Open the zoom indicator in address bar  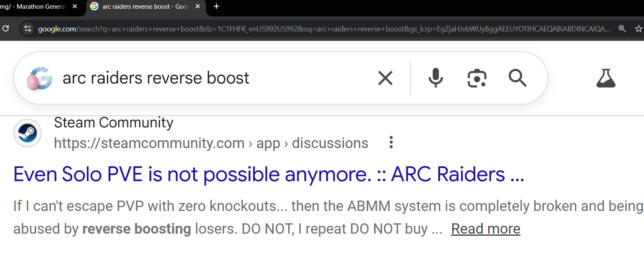click(622, 29)
